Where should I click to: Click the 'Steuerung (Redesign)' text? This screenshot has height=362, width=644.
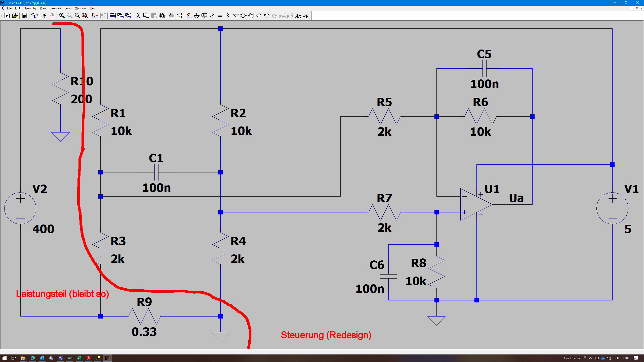coord(326,335)
